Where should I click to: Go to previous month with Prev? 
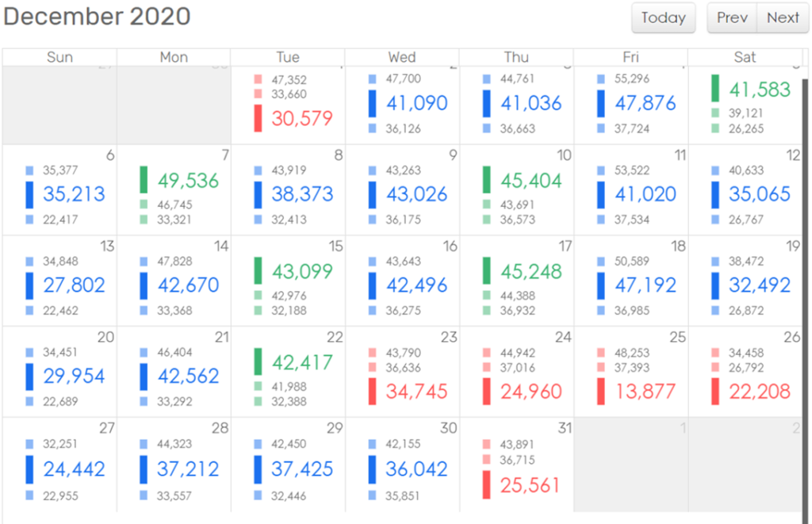click(732, 18)
